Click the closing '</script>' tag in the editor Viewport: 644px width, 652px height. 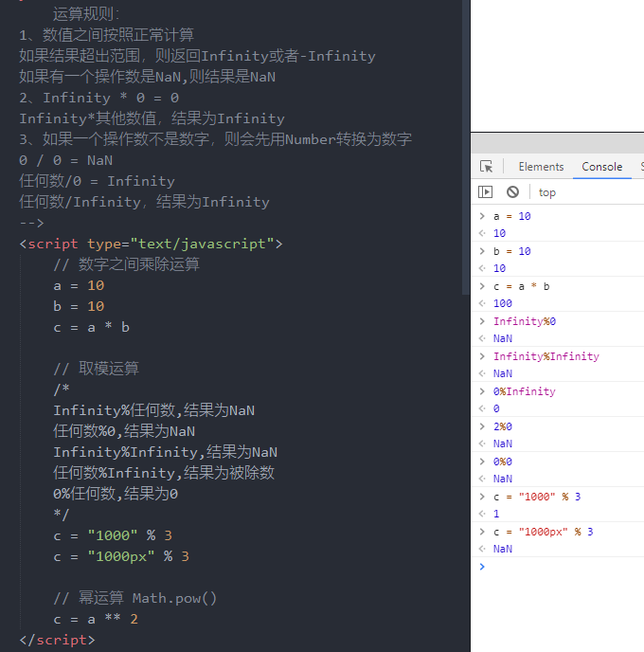58,640
